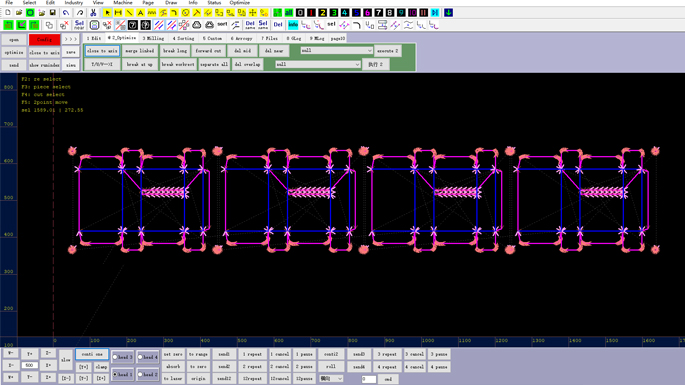Open the Machine menu

123,3
